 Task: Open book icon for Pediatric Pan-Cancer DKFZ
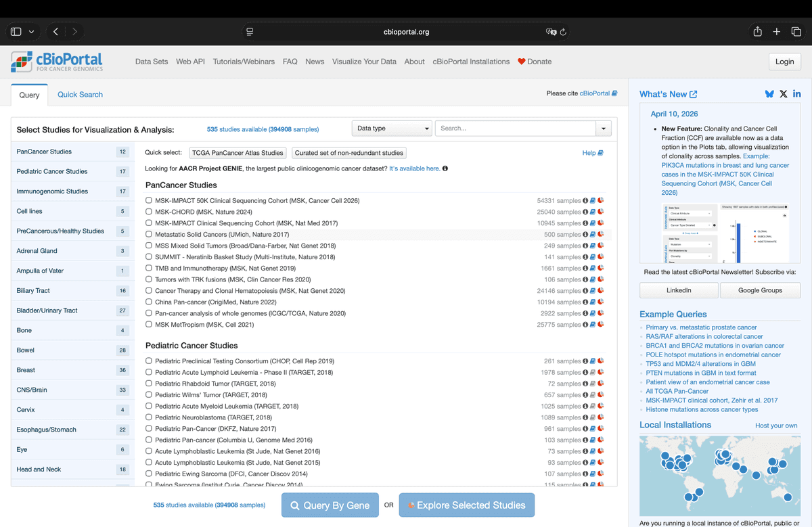coord(593,428)
